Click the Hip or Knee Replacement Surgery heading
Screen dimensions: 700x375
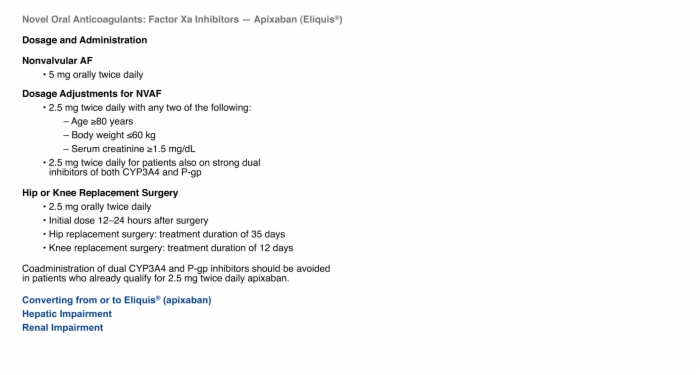pyautogui.click(x=100, y=193)
